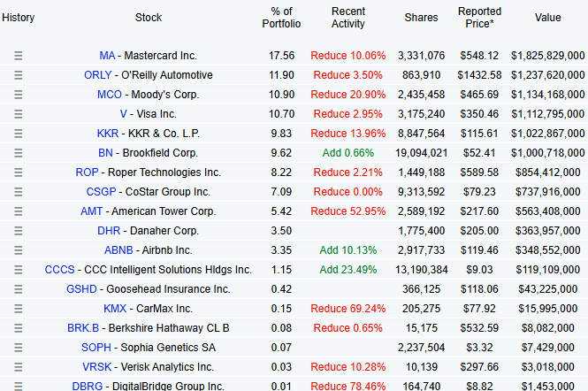Select the value $737,916,000
Screen dimensions: 588x391
(x=548, y=192)
